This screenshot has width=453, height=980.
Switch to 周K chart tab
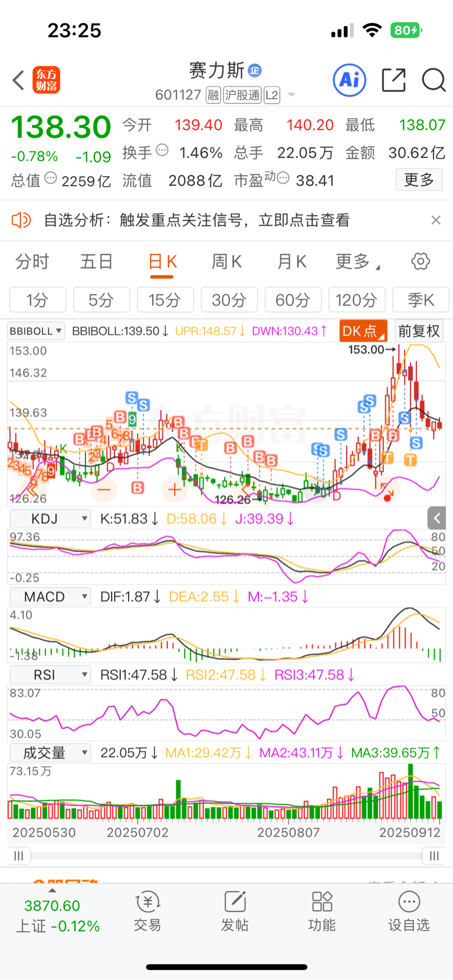(226, 262)
